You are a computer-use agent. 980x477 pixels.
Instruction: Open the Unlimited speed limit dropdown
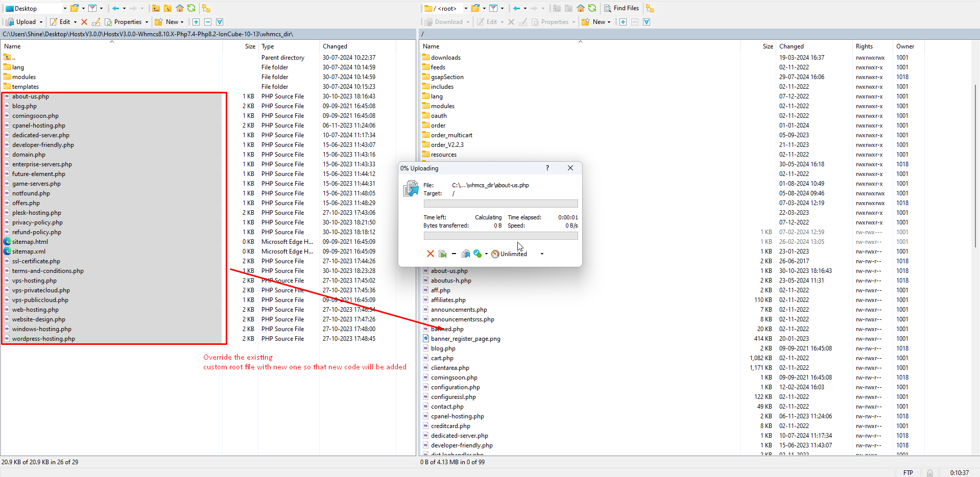(x=542, y=254)
